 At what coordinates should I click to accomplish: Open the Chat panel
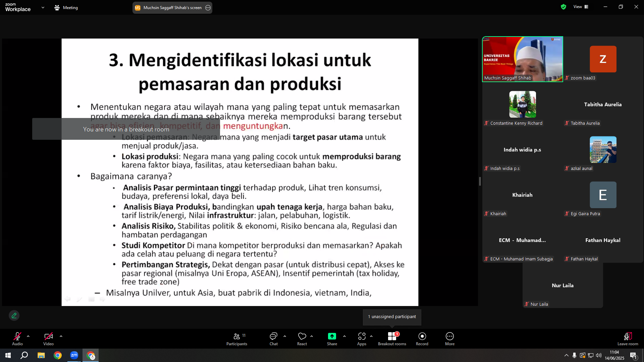[274, 339]
